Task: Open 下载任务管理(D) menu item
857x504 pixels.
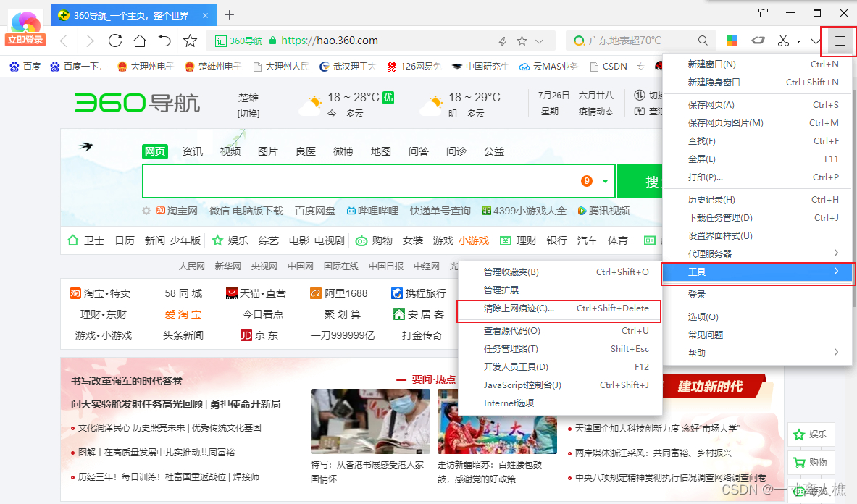Action: click(757, 218)
